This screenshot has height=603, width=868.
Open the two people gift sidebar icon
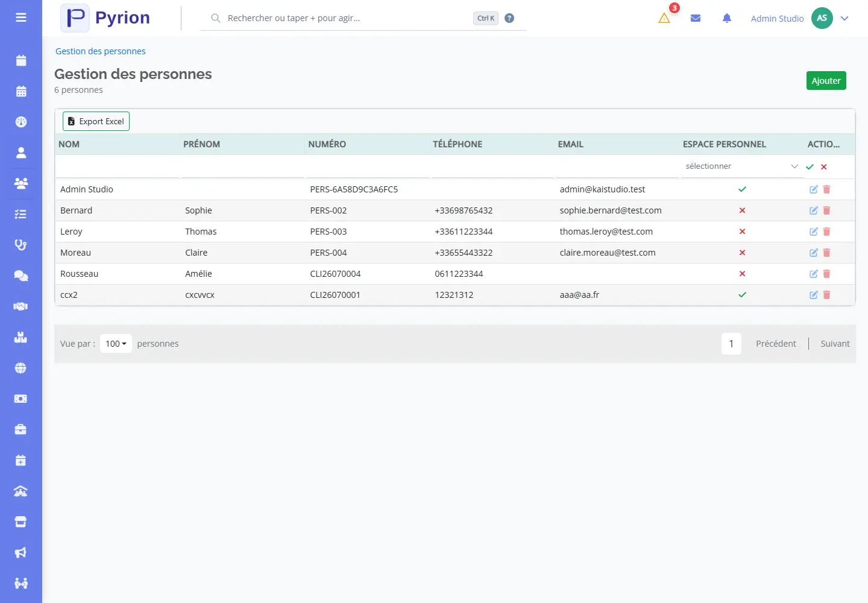21,583
